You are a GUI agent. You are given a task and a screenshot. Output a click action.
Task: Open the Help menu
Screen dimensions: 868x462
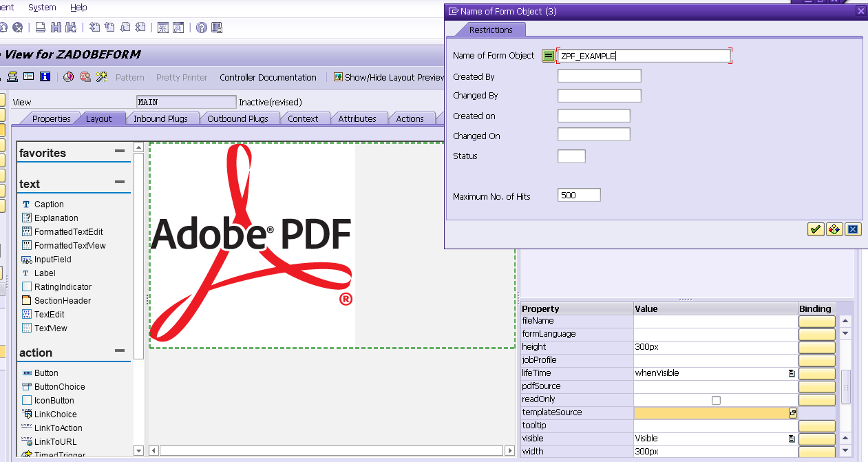(x=78, y=7)
